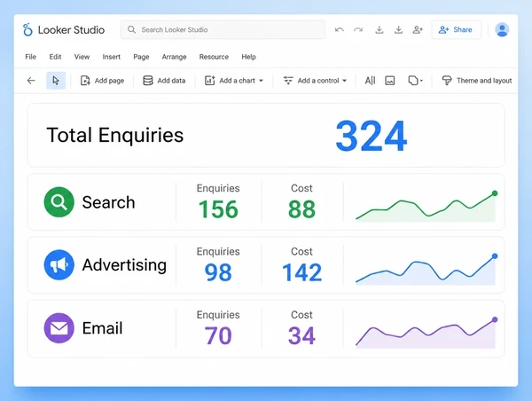Click the Enquiries label in Email row
The image size is (532, 401).
click(218, 315)
